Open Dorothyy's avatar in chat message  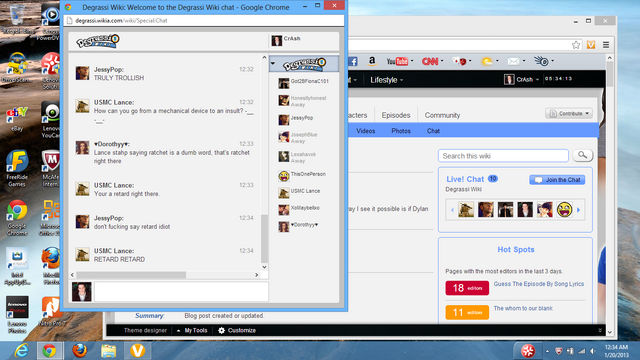82,148
